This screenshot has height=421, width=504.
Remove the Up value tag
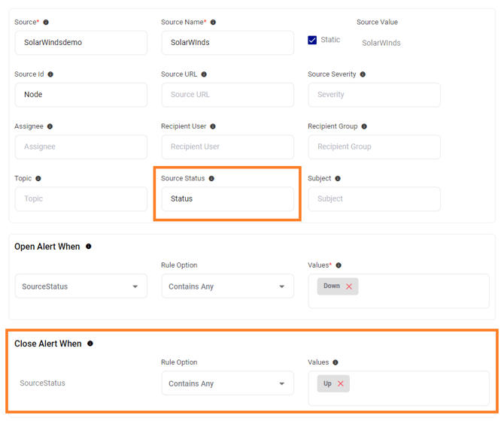coord(341,383)
